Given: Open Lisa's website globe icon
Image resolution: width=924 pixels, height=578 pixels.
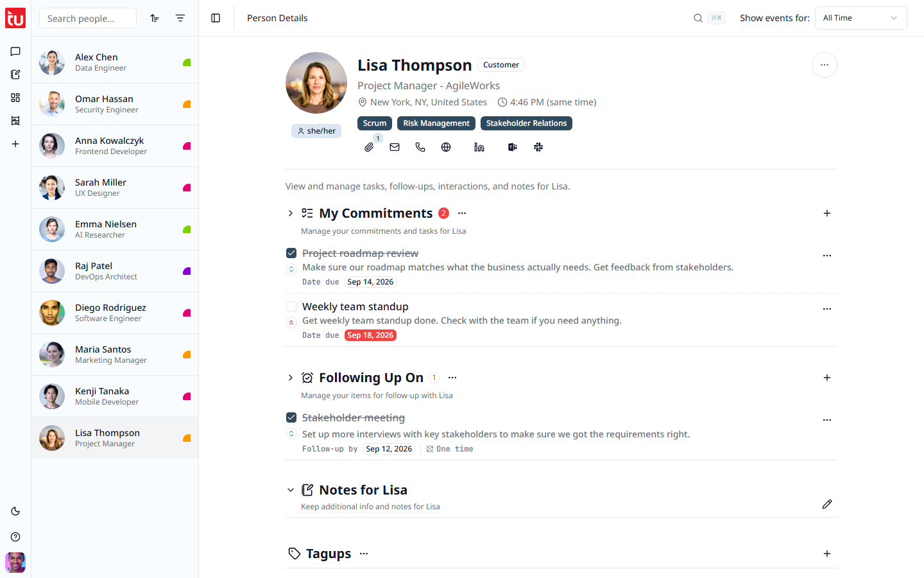Looking at the screenshot, I should click(x=446, y=147).
